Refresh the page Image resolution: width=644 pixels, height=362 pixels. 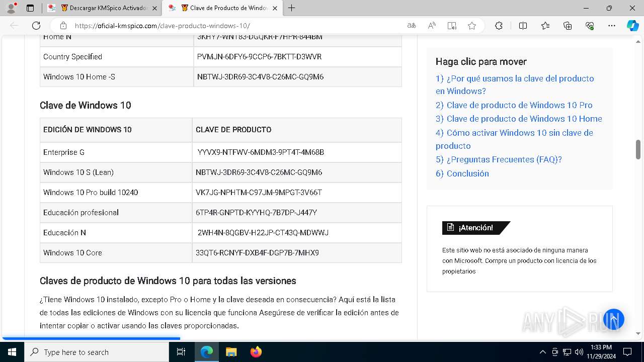(36, 26)
